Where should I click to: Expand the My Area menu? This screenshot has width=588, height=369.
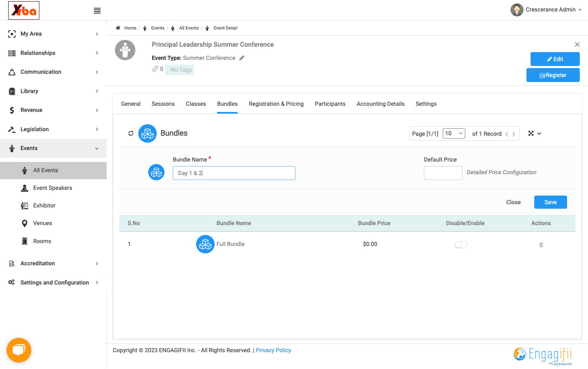(x=53, y=34)
